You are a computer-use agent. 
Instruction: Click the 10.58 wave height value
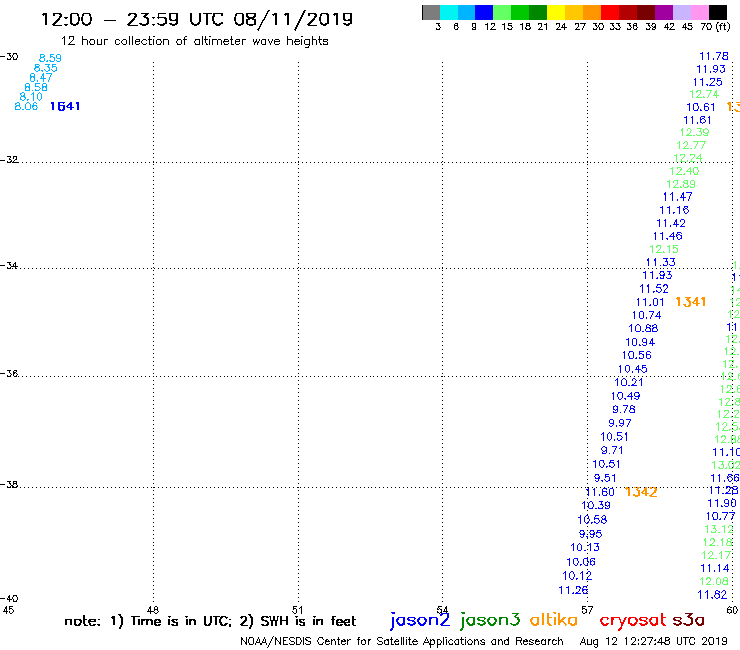[x=592, y=520]
